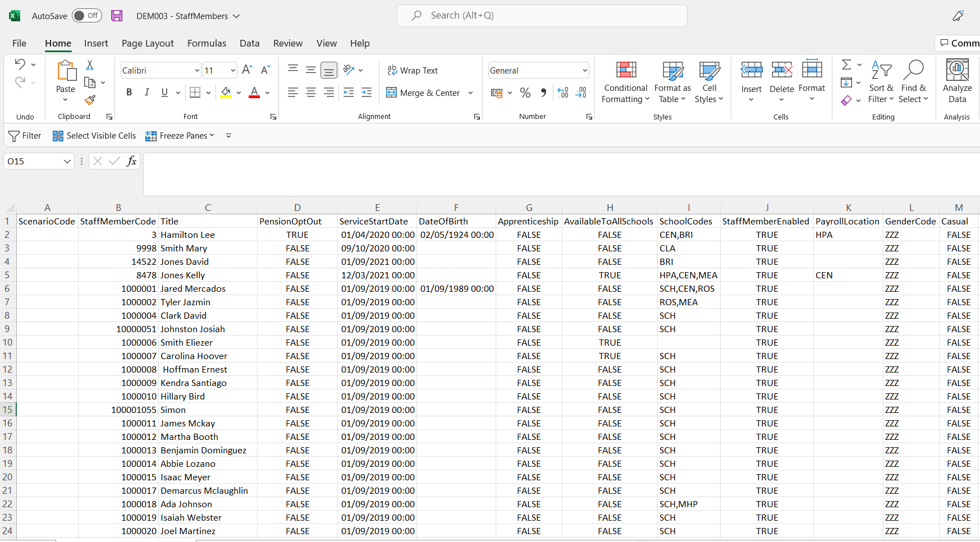The height and width of the screenshot is (542, 980).
Task: Click Merge & Center button
Action: [x=423, y=93]
